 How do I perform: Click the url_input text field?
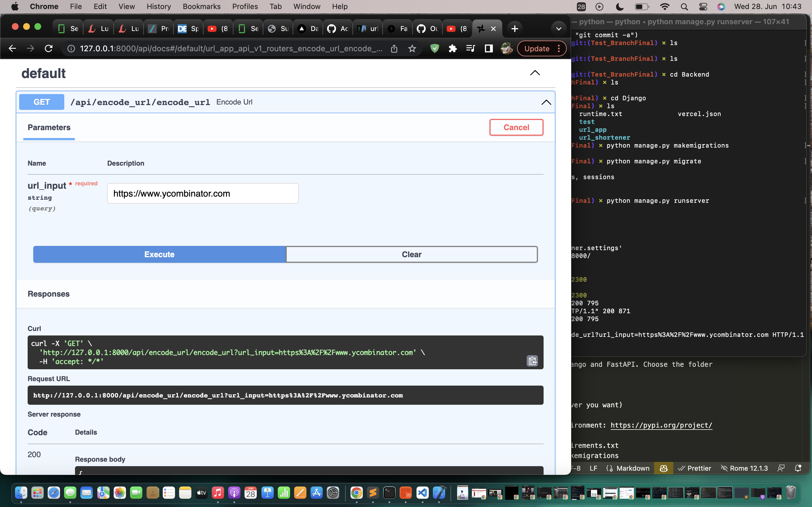tap(203, 194)
